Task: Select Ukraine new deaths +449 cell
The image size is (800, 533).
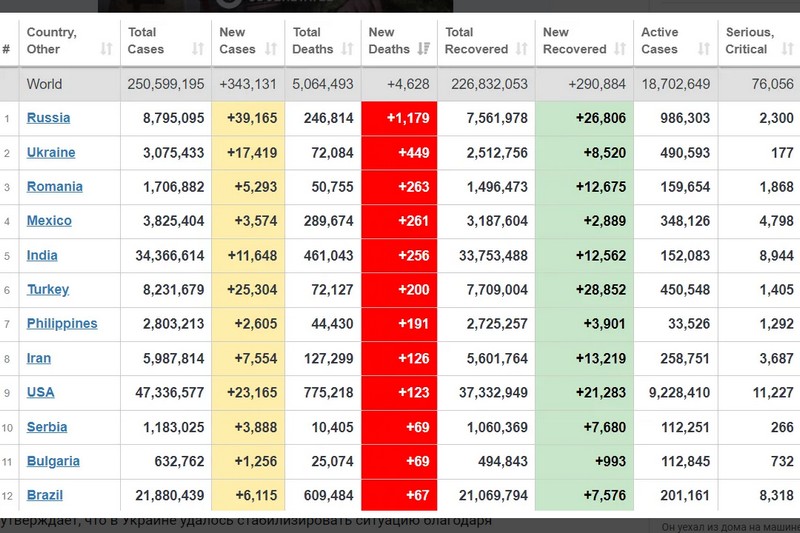Action: 399,153
